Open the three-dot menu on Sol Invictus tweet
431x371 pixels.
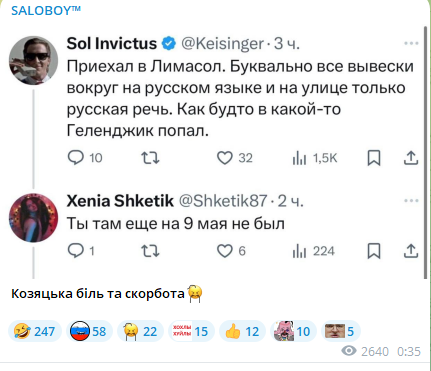(411, 43)
